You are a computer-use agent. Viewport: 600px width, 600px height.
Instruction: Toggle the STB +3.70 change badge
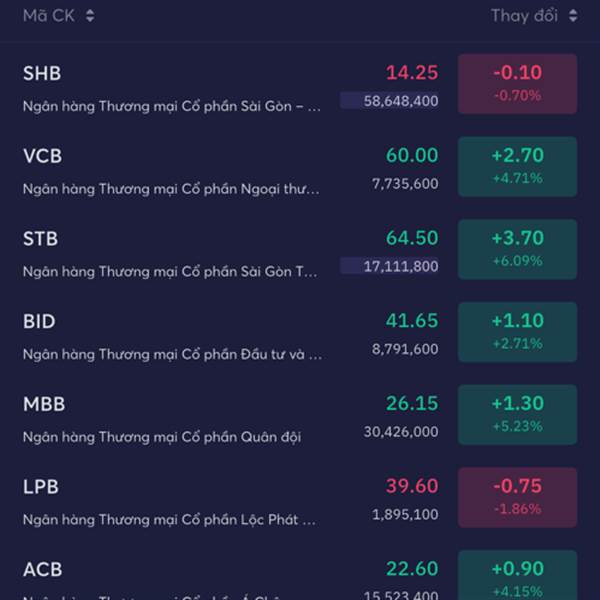517,249
